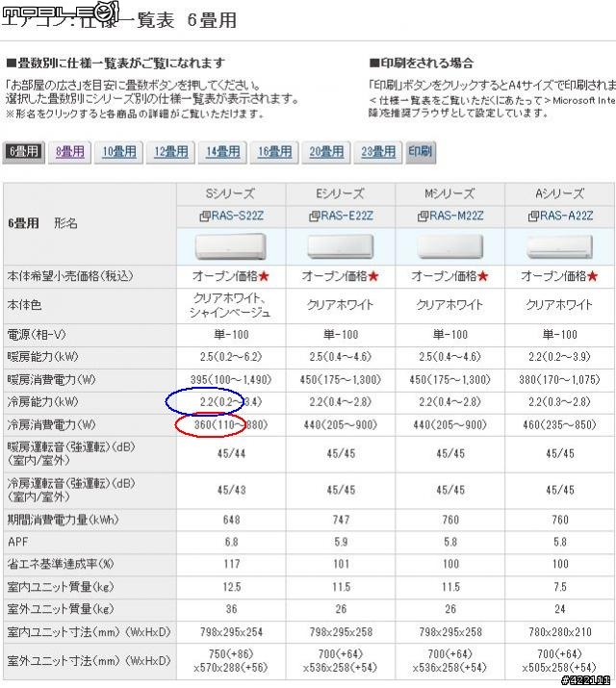Open the RAS-M22Z model link

pyautogui.click(x=456, y=216)
